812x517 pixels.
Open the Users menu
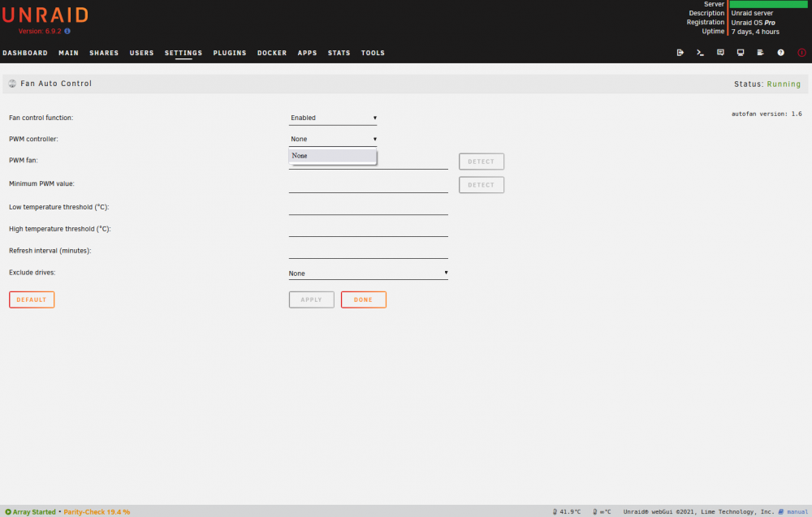(x=141, y=53)
